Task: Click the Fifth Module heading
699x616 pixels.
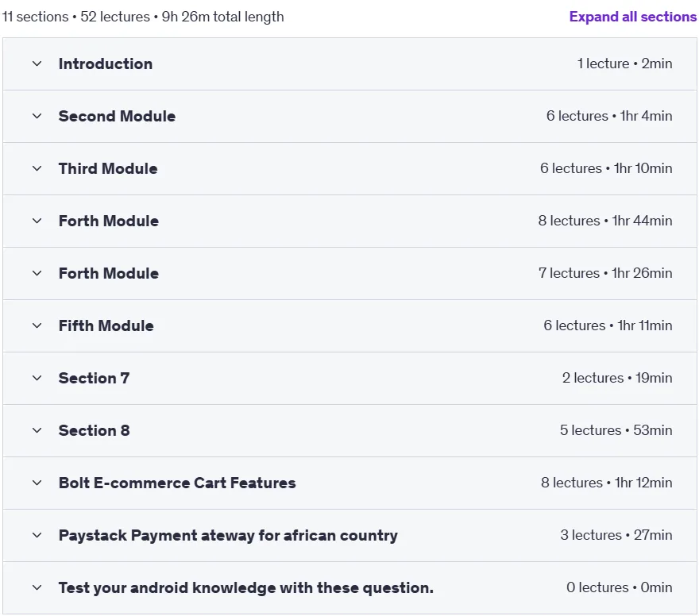Action: tap(106, 325)
